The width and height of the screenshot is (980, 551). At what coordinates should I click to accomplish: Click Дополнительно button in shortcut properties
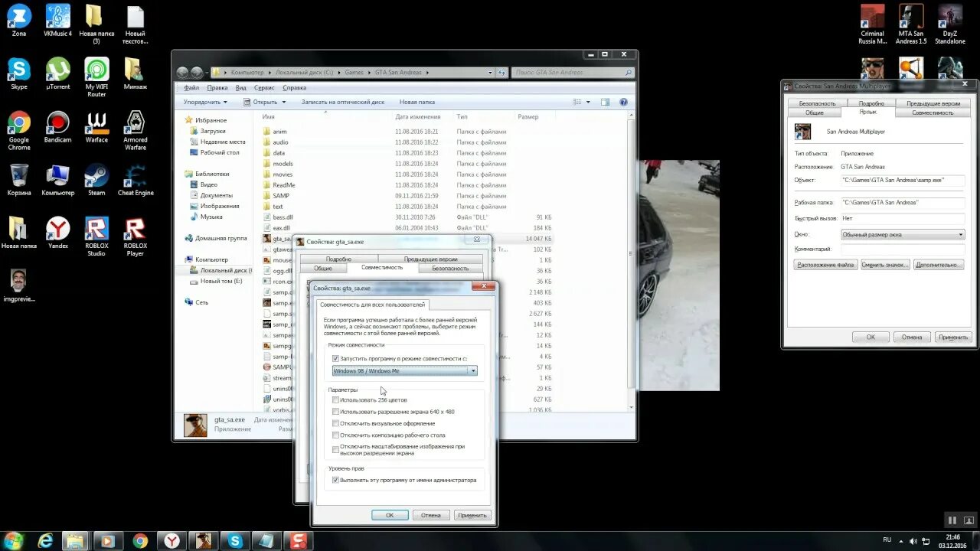click(x=938, y=265)
